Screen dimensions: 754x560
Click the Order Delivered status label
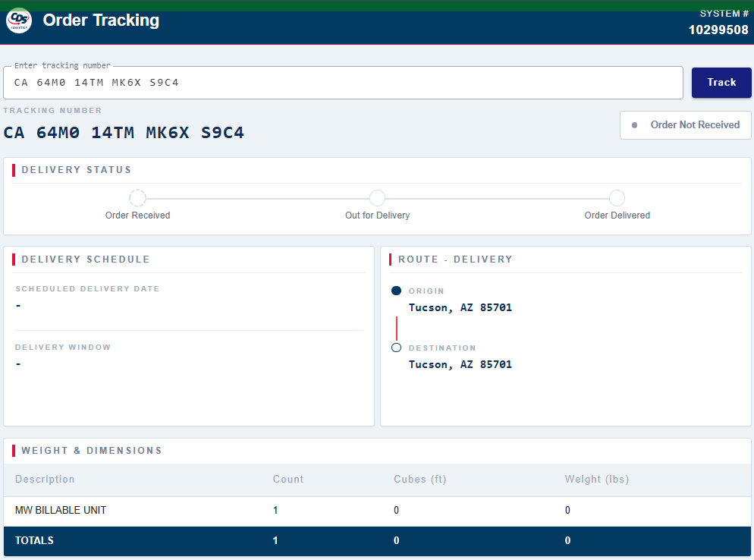coord(617,215)
